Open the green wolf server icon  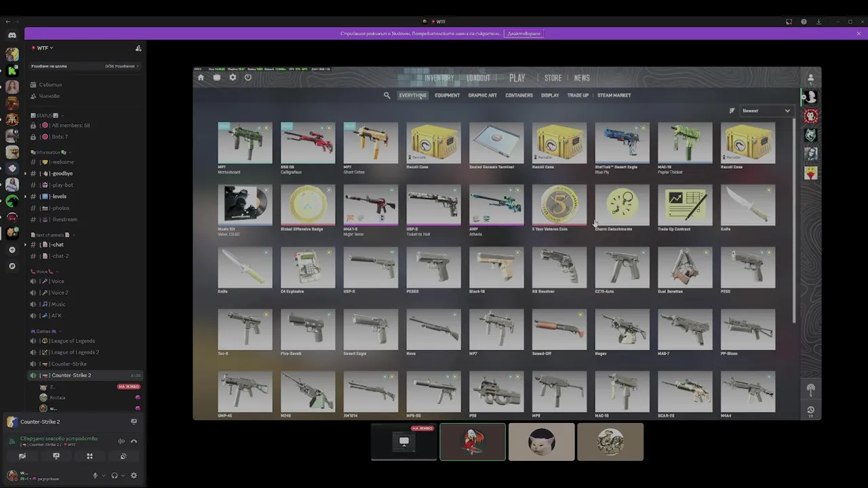point(12,201)
